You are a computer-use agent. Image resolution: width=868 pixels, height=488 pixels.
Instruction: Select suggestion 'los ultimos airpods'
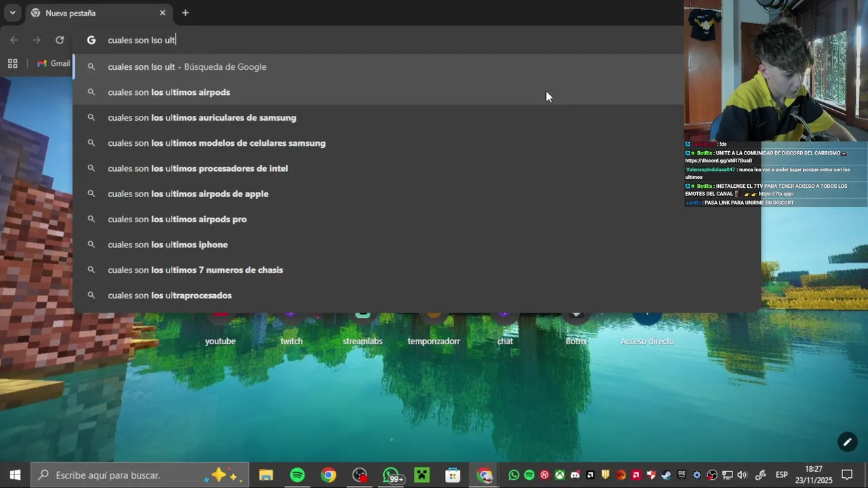[x=378, y=92]
